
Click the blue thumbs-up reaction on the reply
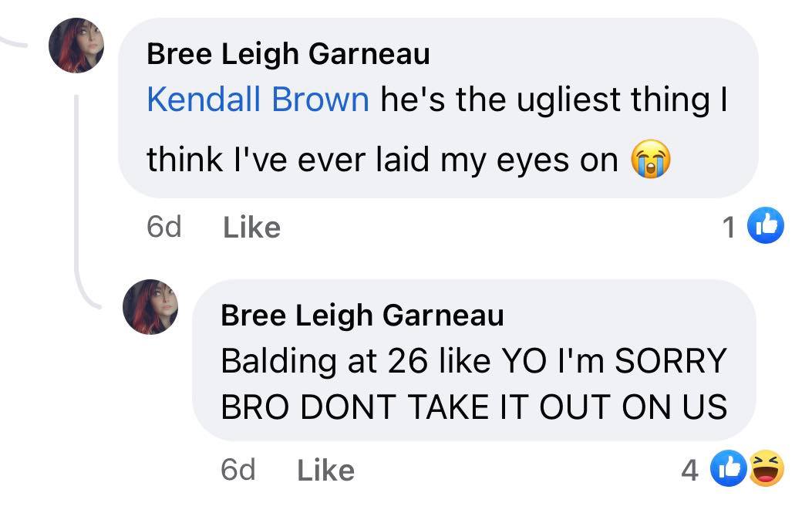733,469
